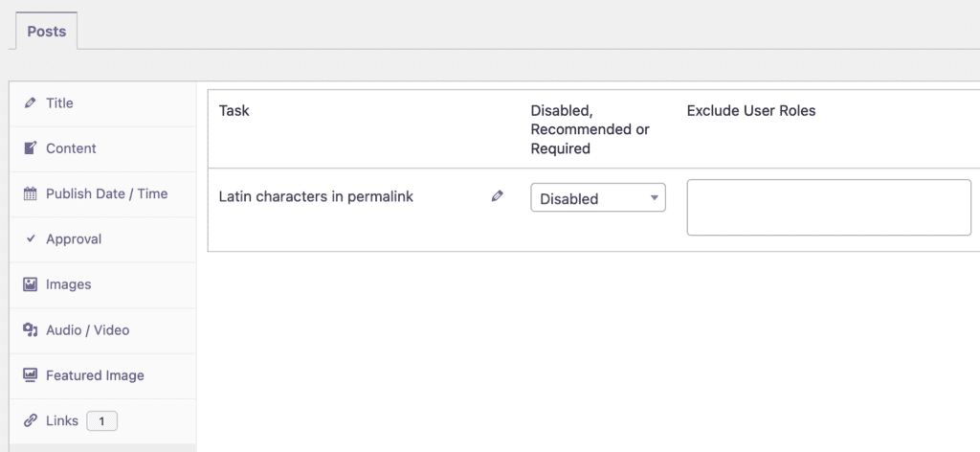Click the Audio / Video media icon

coord(30,330)
